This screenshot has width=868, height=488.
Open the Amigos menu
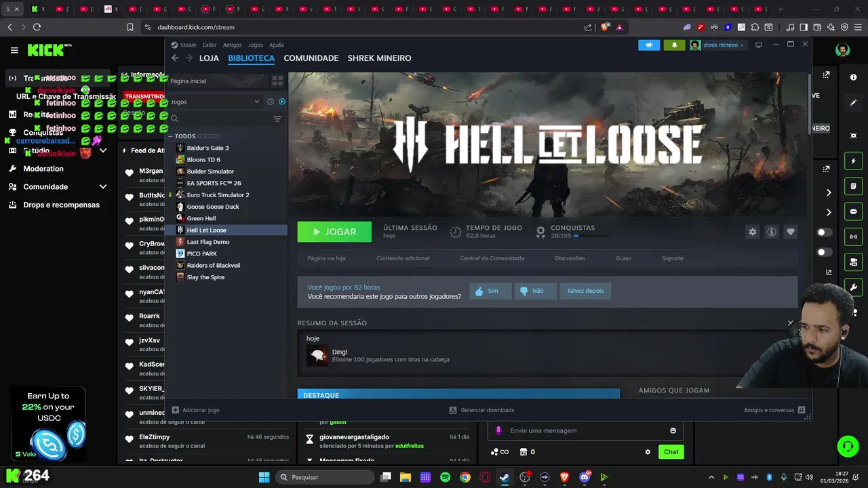232,45
